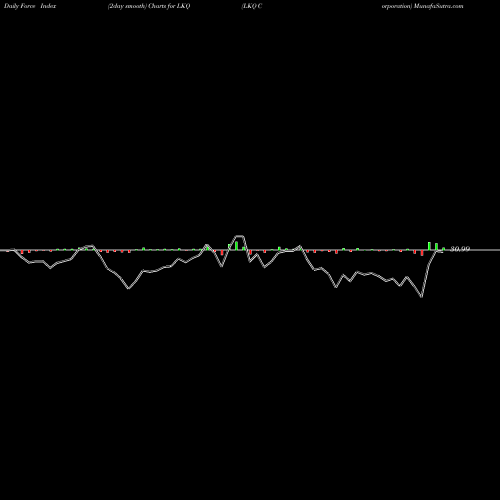Image resolution: width=500 pixels, height=500 pixels.
Task: Click the 'orporation) MunafaSutra.com' text
Action: coord(422,6)
